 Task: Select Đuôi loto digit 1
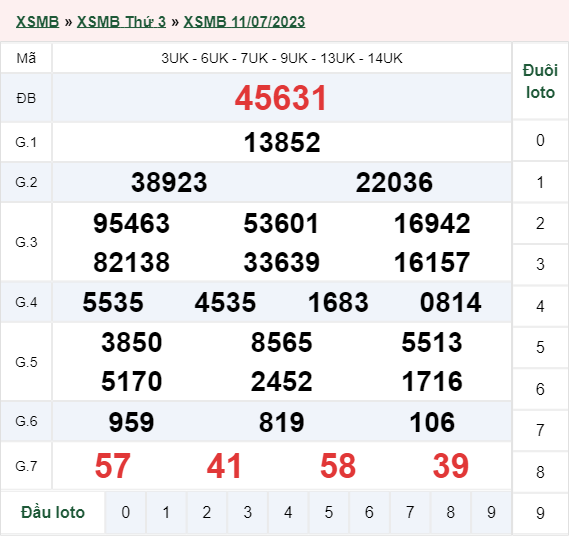[540, 182]
